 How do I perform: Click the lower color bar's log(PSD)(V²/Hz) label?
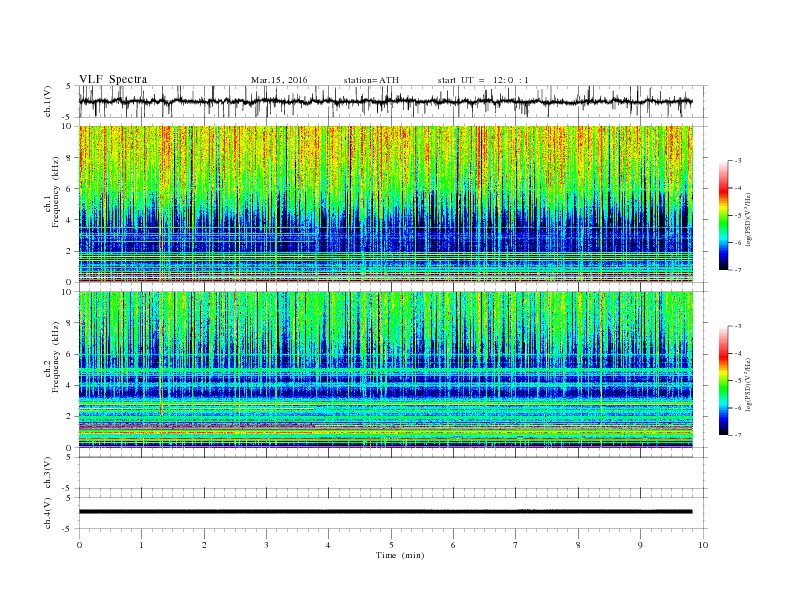click(x=749, y=384)
